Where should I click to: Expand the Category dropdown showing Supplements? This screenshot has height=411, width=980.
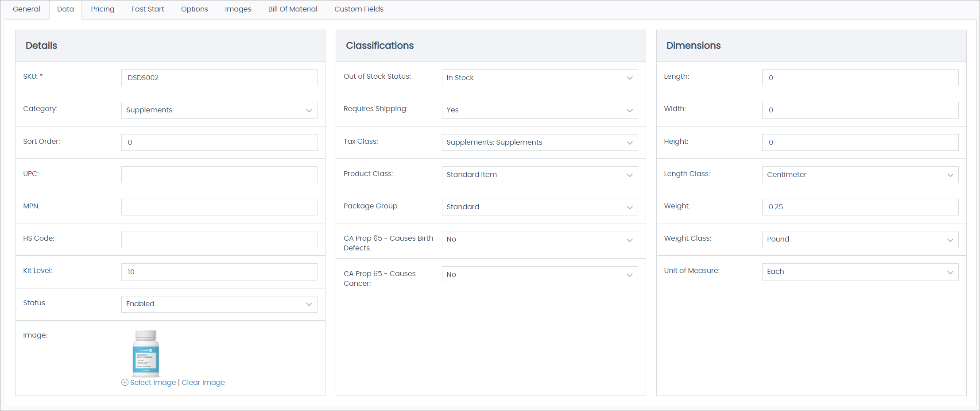(219, 110)
